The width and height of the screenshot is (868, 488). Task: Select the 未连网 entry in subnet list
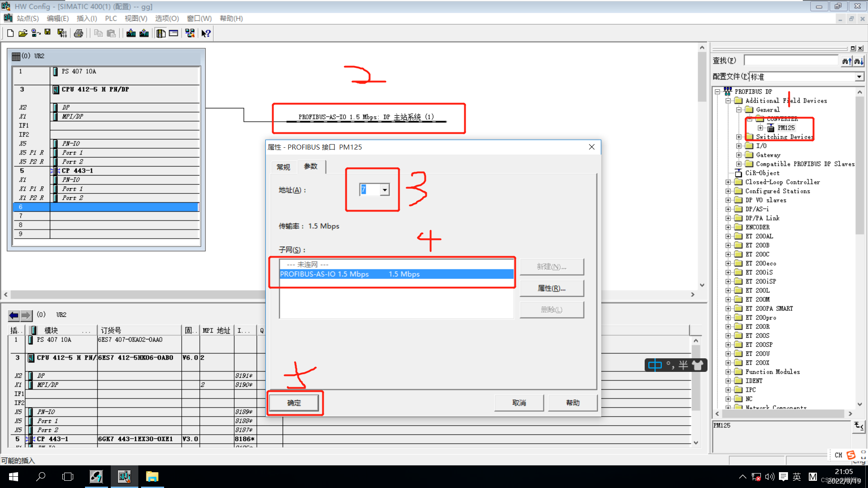pyautogui.click(x=396, y=265)
